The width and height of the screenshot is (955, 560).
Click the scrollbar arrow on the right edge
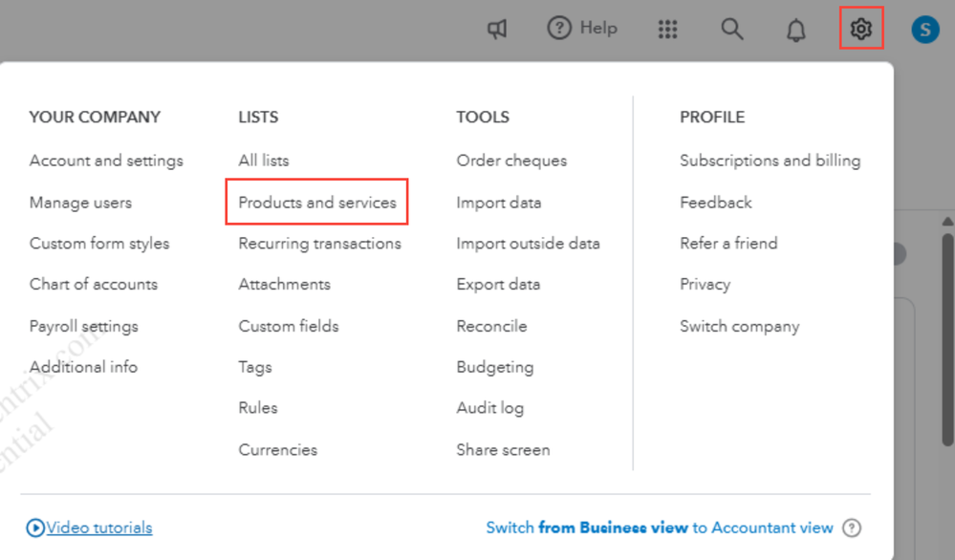tap(946, 221)
